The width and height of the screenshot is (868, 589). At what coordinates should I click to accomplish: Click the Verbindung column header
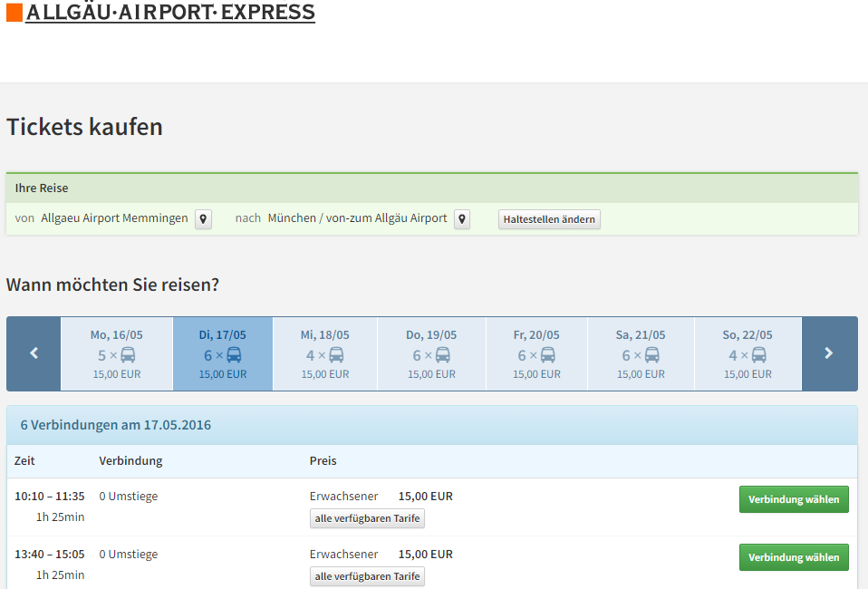click(130, 460)
